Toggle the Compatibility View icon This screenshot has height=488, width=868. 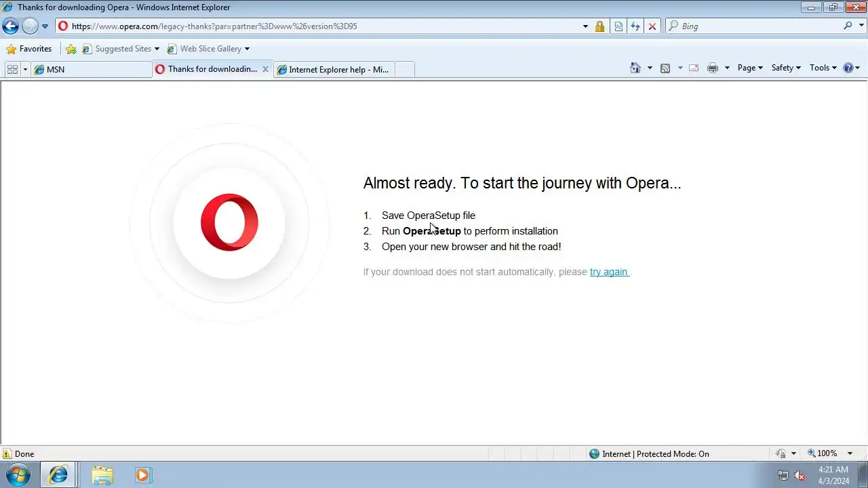[618, 26]
